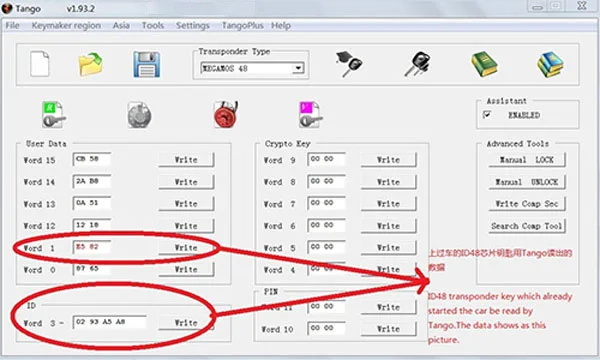Click Write button for Word 6
This screenshot has height=360, width=600.
tap(388, 226)
